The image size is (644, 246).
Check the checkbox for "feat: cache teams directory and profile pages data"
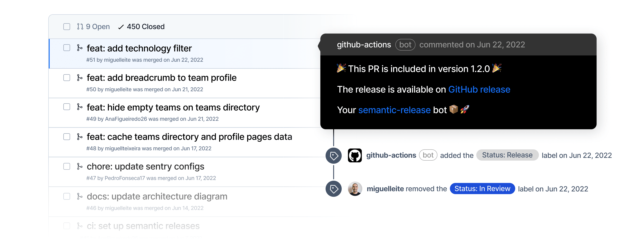66,137
